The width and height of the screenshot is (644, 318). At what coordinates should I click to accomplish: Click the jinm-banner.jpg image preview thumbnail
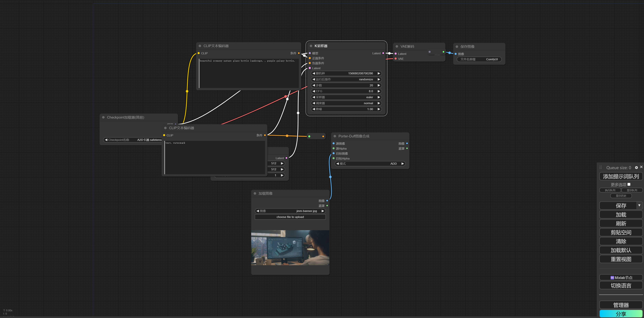click(x=290, y=248)
